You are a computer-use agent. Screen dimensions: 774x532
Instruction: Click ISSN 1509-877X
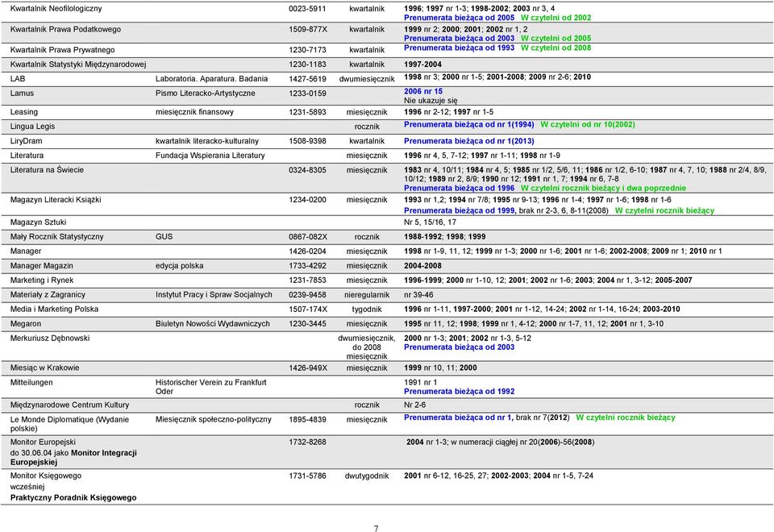(x=307, y=29)
